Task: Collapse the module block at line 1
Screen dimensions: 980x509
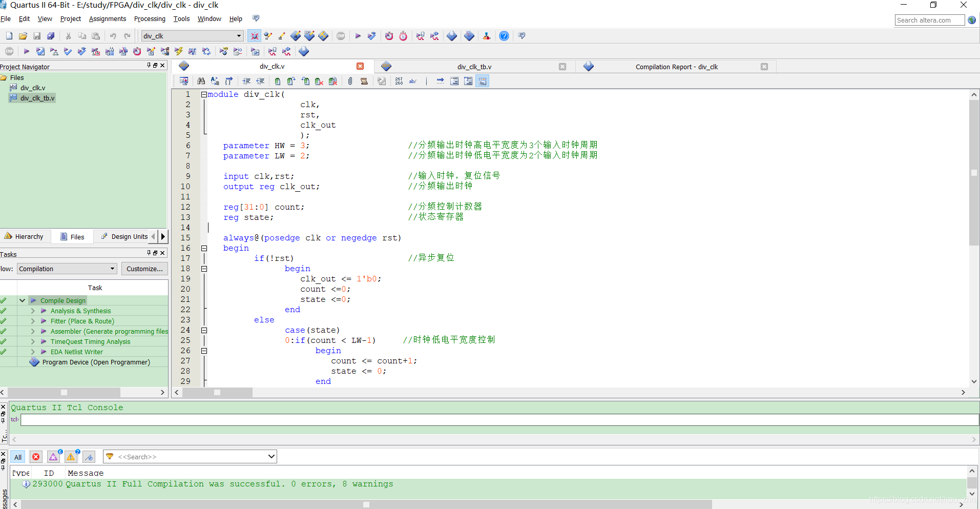Action: [x=204, y=94]
